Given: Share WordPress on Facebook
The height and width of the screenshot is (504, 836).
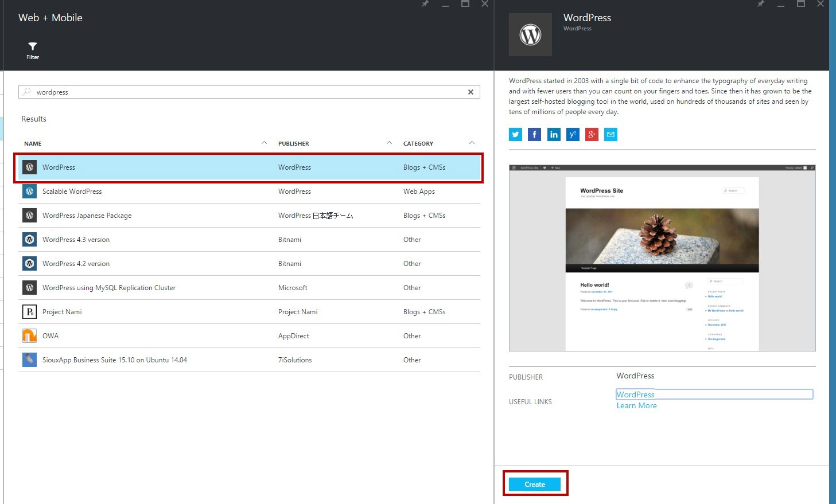Looking at the screenshot, I should coord(534,134).
